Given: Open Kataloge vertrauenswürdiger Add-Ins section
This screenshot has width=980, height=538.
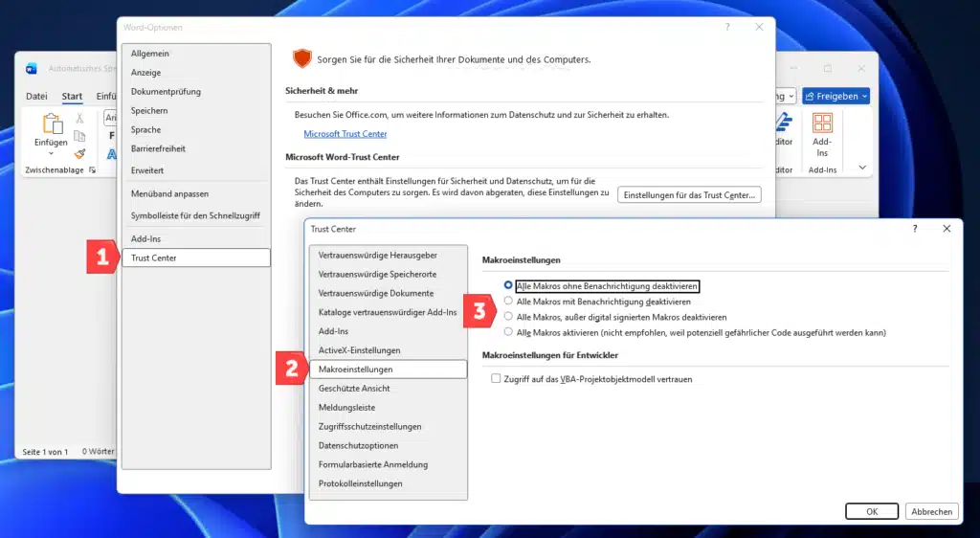Looking at the screenshot, I should [389, 312].
